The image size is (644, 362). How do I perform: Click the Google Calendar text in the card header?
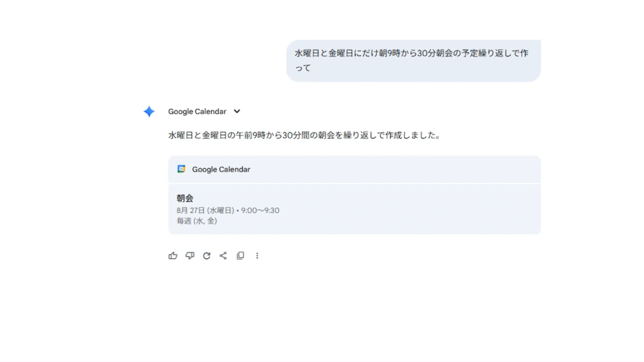221,169
